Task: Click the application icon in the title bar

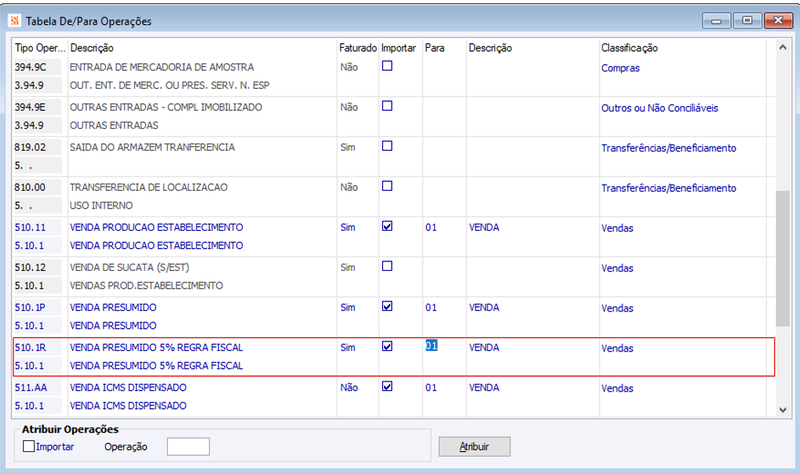Action: [15, 21]
